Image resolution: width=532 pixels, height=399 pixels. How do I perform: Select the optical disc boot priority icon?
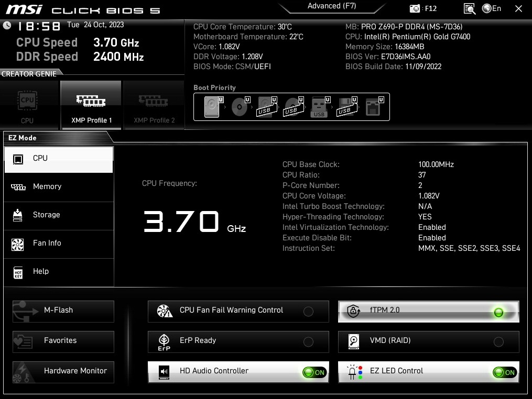tap(240, 107)
